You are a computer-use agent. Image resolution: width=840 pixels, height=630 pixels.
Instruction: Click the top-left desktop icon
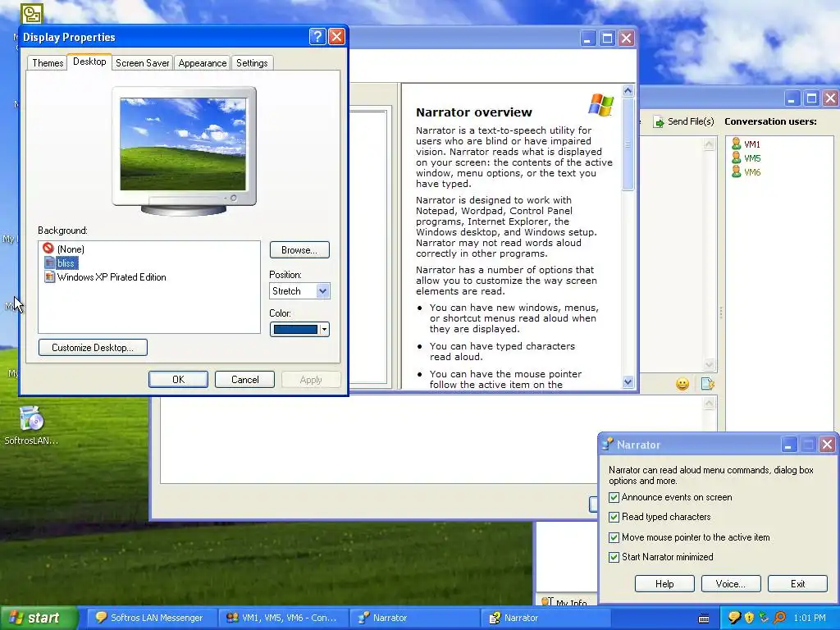(32, 13)
